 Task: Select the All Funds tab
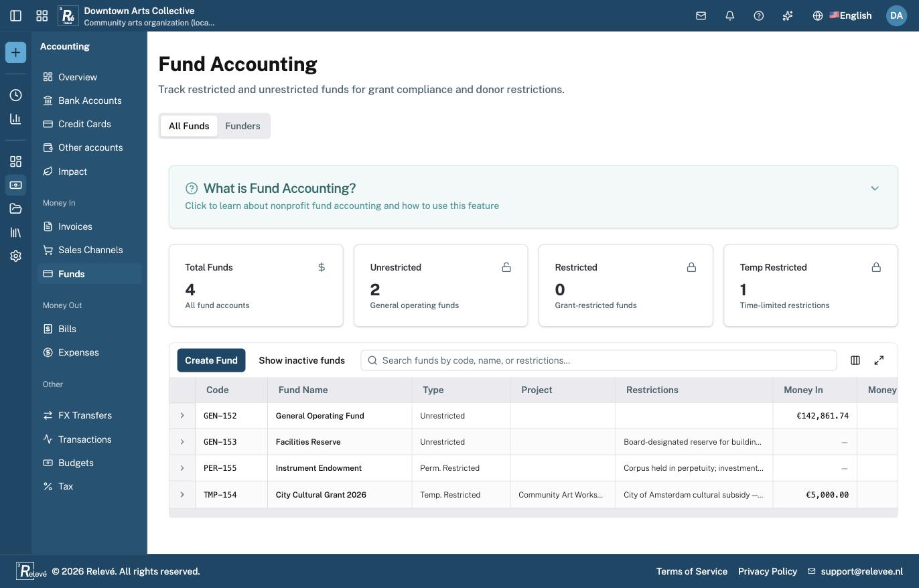(189, 126)
